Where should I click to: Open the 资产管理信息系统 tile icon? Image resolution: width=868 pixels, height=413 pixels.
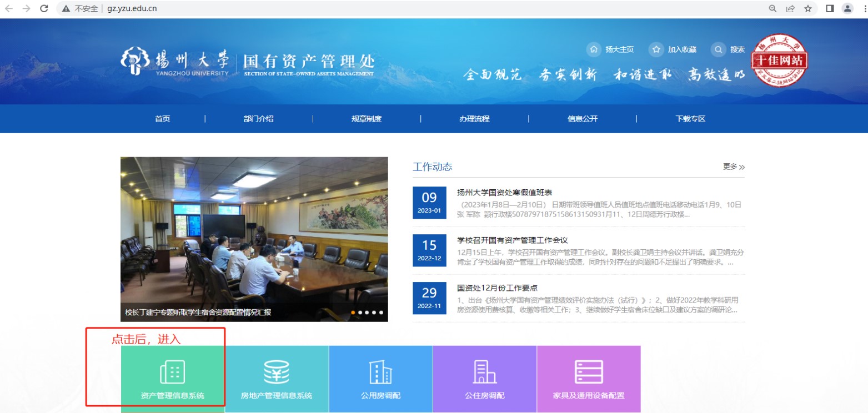point(172,372)
